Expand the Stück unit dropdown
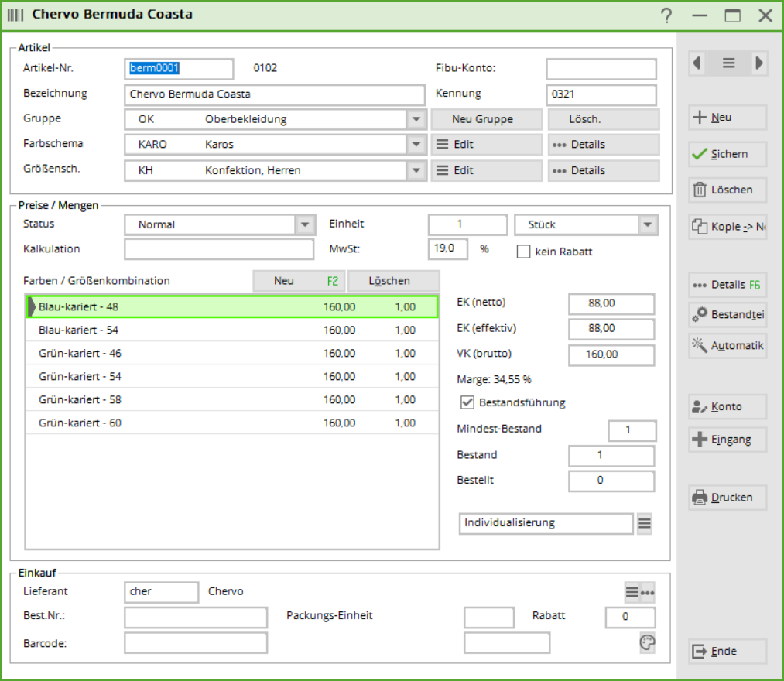The height and width of the screenshot is (681, 784). [647, 225]
